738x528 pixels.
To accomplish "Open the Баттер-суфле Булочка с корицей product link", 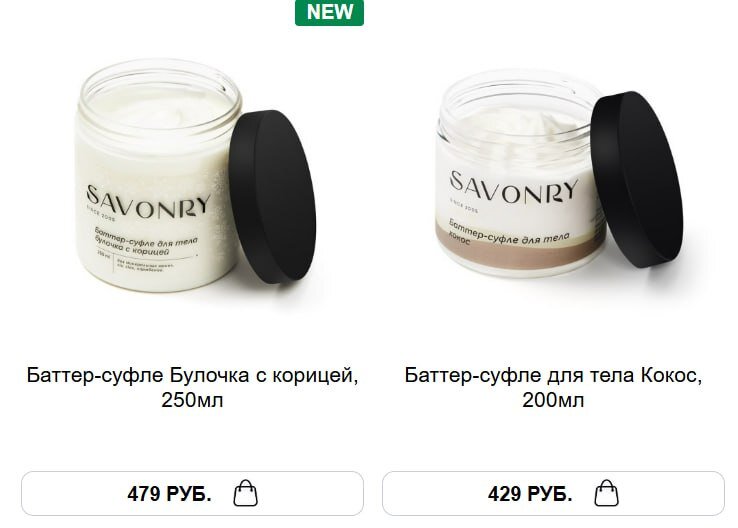I will pos(193,388).
